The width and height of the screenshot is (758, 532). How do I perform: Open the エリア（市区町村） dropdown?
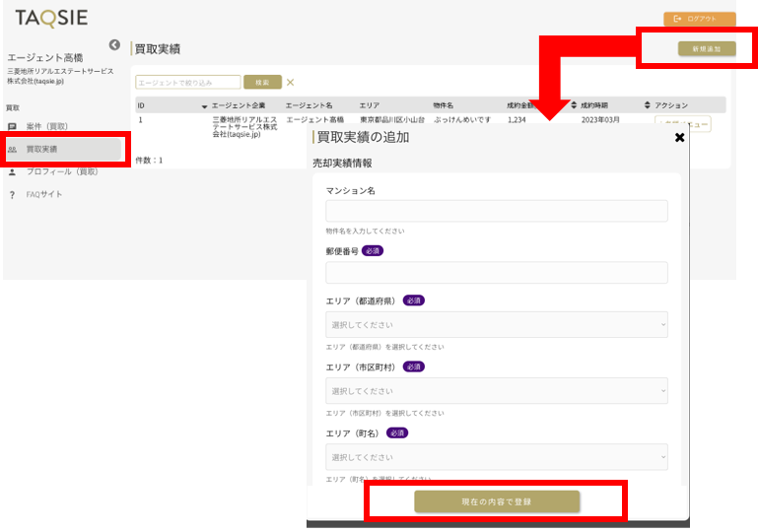tap(497, 391)
